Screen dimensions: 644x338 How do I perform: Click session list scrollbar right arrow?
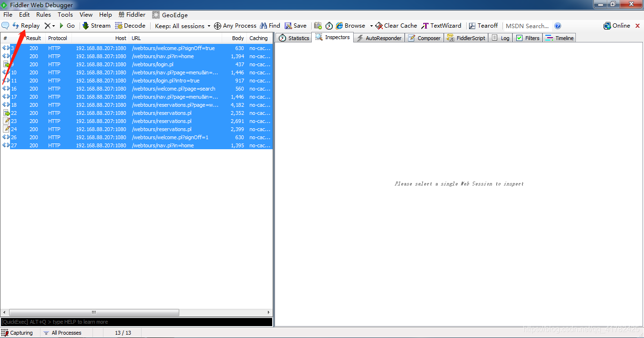269,313
